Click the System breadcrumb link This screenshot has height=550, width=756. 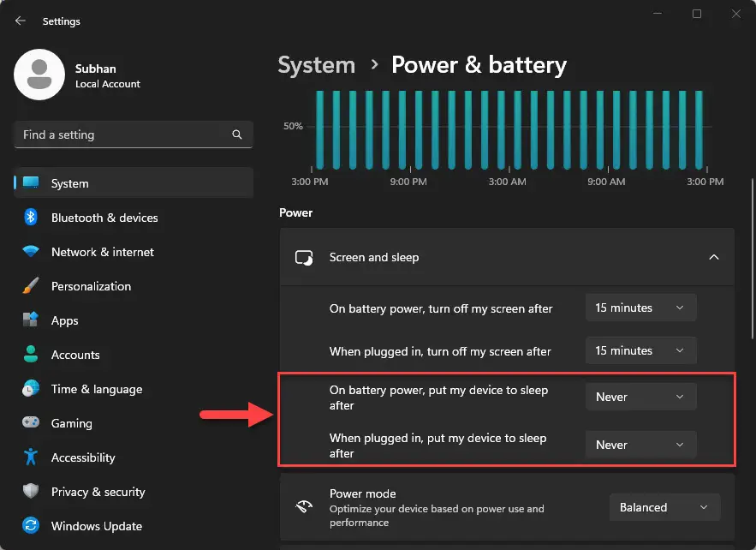point(316,65)
